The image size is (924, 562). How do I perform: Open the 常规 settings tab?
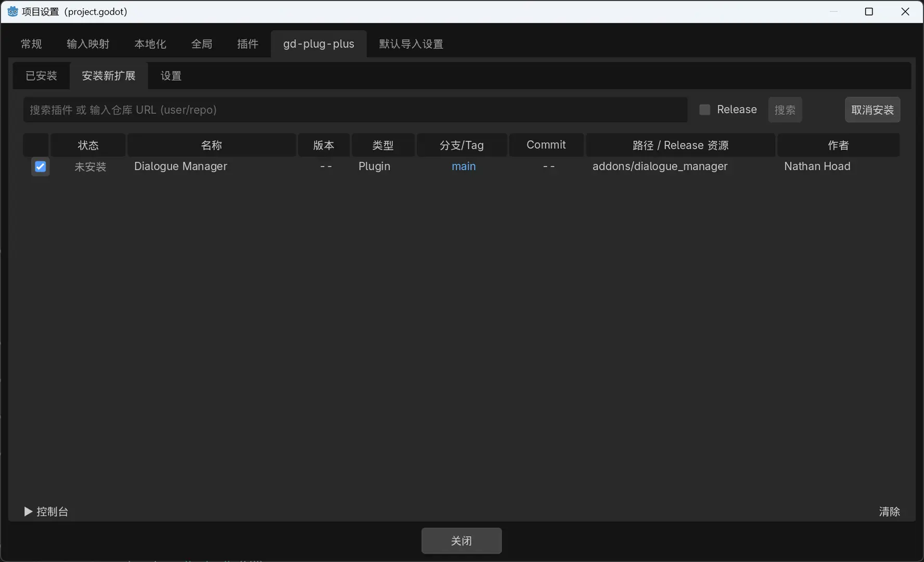(31, 44)
